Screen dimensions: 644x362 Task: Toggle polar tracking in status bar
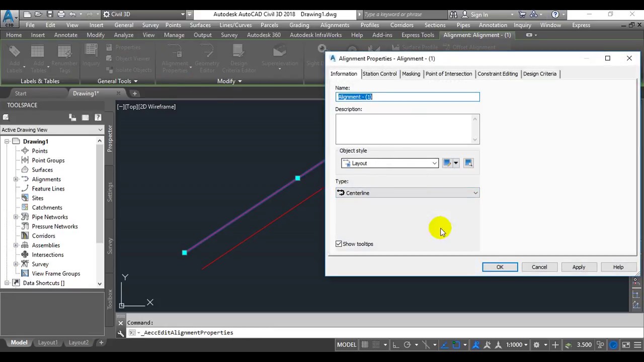407,345
